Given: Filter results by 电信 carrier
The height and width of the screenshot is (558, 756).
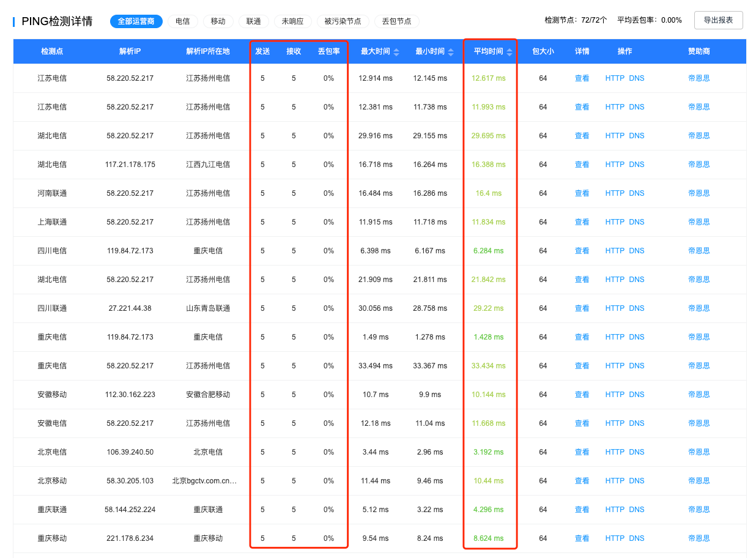Looking at the screenshot, I should (x=182, y=21).
